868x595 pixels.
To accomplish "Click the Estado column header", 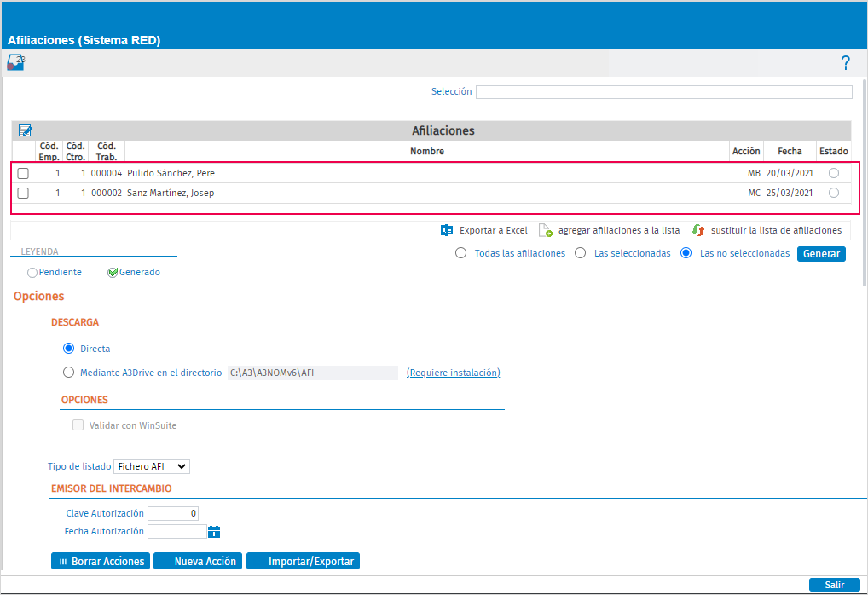I will tap(834, 151).
